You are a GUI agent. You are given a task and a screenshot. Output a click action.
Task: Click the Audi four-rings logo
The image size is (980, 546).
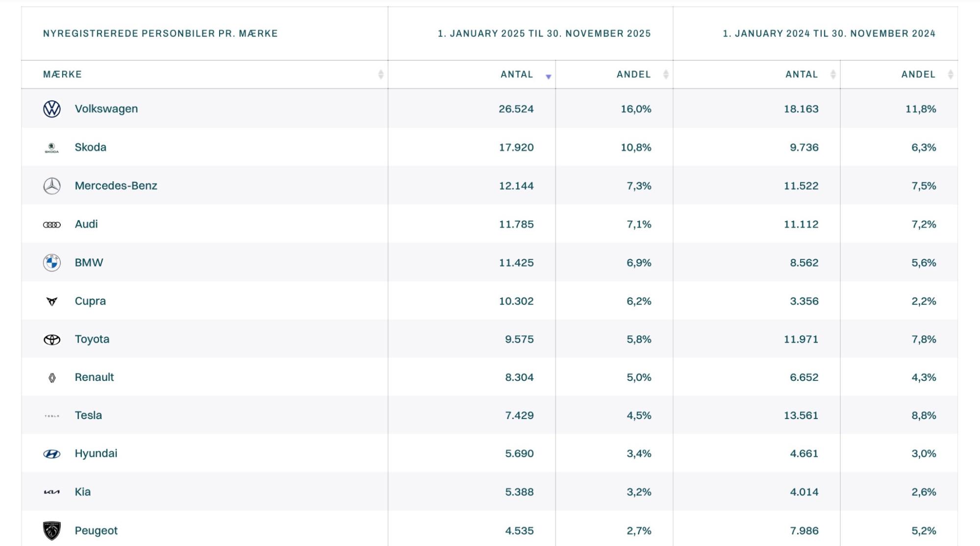coord(52,224)
